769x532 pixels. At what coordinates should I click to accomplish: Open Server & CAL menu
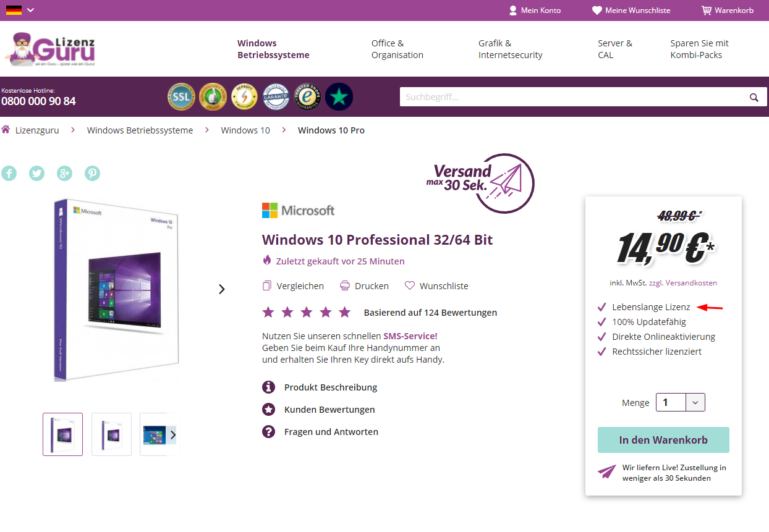pos(615,49)
